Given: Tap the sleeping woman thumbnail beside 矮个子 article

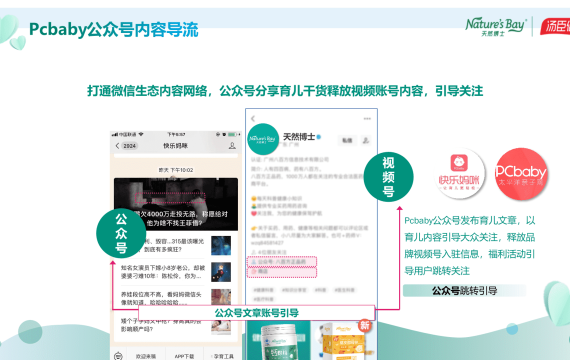Looking at the screenshot, I should [x=221, y=327].
